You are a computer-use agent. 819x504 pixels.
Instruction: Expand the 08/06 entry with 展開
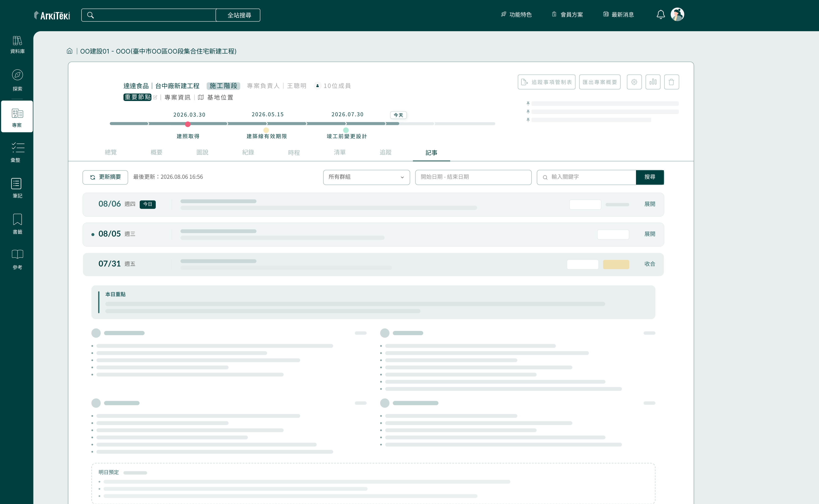[x=650, y=204]
